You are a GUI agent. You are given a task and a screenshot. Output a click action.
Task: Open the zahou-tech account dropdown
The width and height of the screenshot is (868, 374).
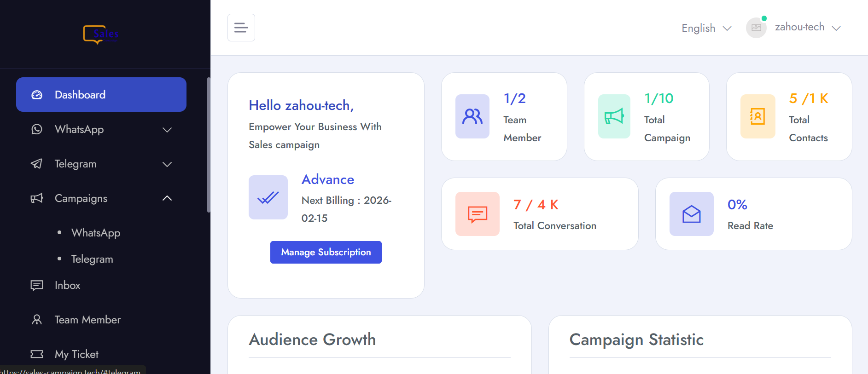[x=808, y=28]
